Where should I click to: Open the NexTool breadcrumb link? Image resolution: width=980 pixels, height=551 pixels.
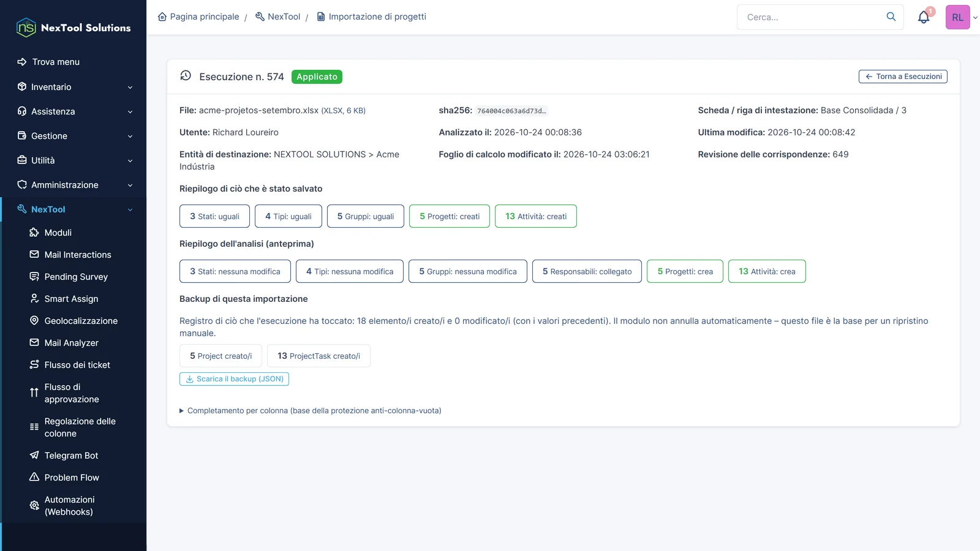click(277, 17)
